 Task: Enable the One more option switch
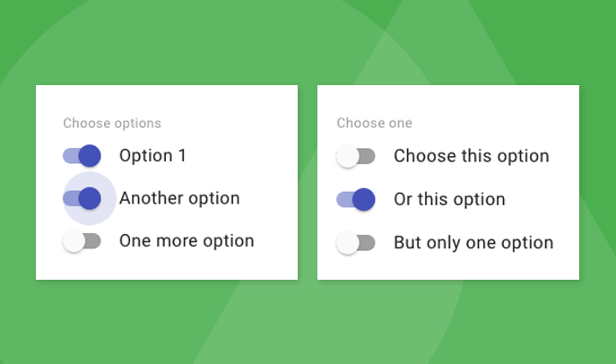82,241
